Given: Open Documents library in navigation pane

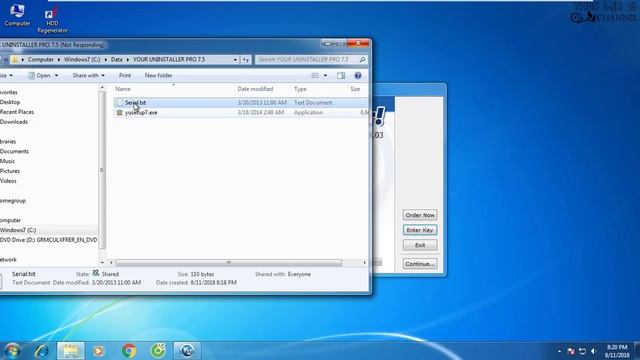Looking at the screenshot, I should tap(14, 151).
